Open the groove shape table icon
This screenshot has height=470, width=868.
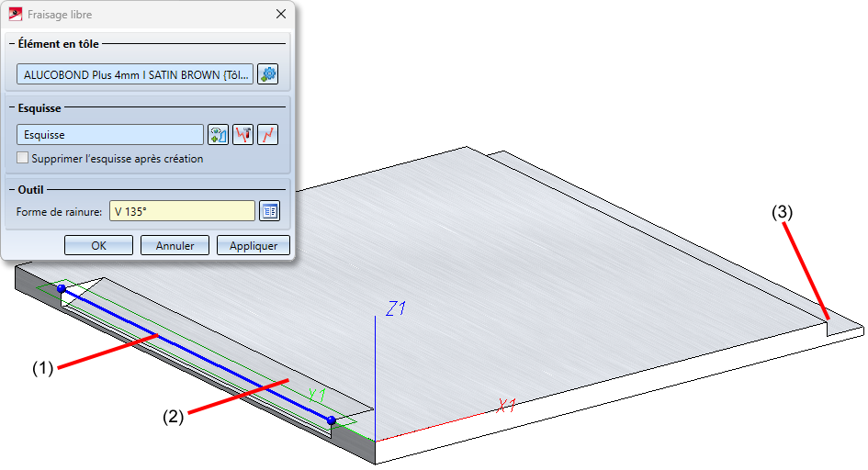click(270, 210)
